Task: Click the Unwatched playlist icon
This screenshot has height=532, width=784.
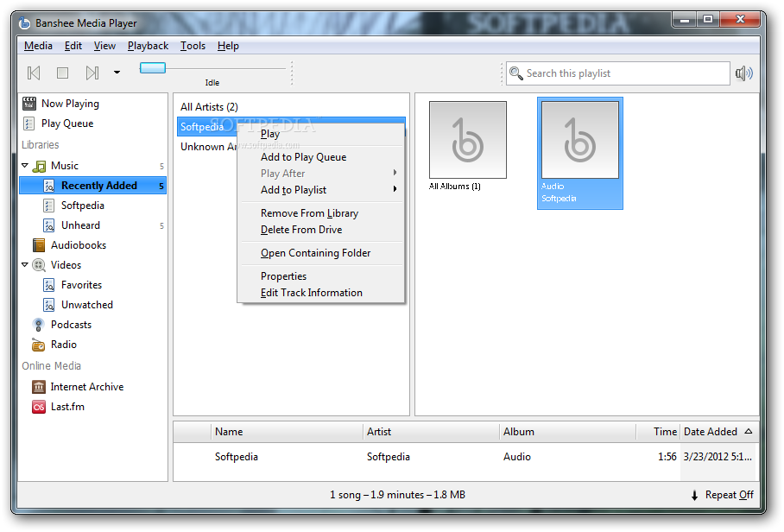Action: 48,305
